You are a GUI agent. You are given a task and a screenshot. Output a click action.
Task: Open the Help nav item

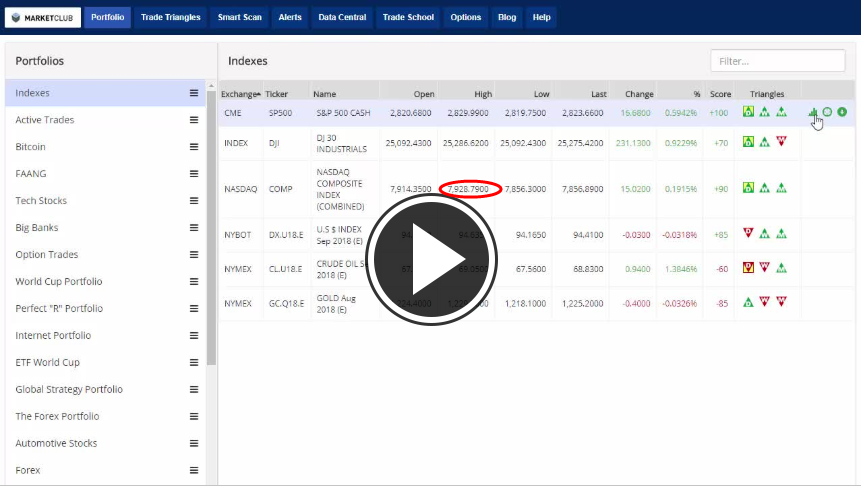[541, 18]
